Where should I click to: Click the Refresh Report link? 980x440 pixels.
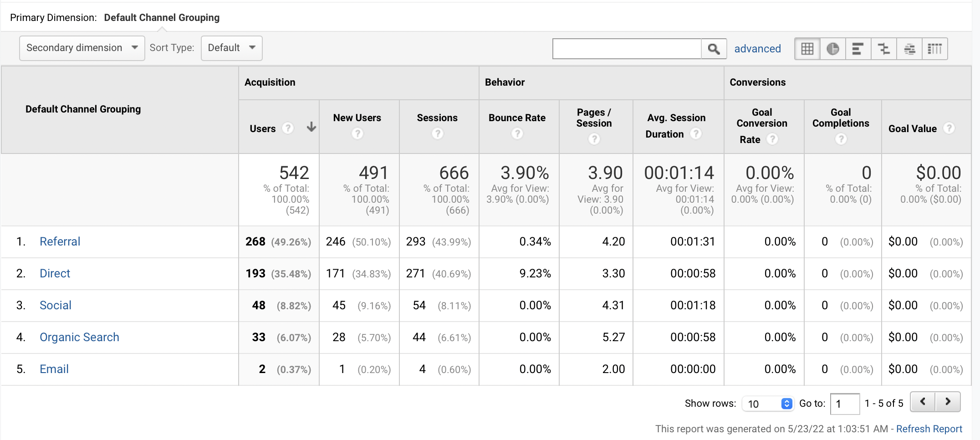pos(929,429)
